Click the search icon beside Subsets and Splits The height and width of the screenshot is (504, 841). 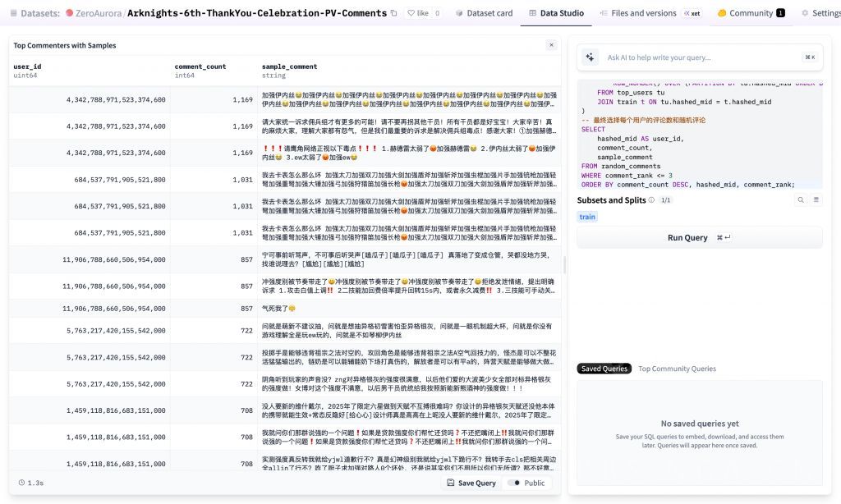tap(802, 200)
